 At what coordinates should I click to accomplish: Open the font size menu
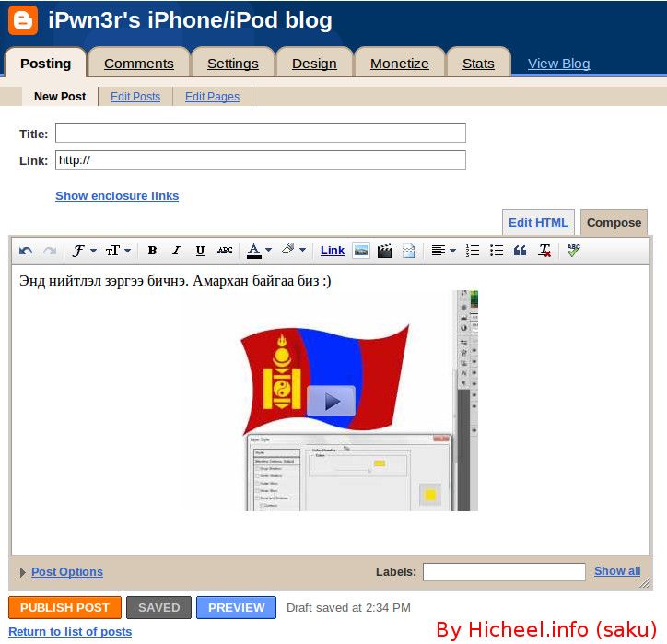click(x=118, y=251)
